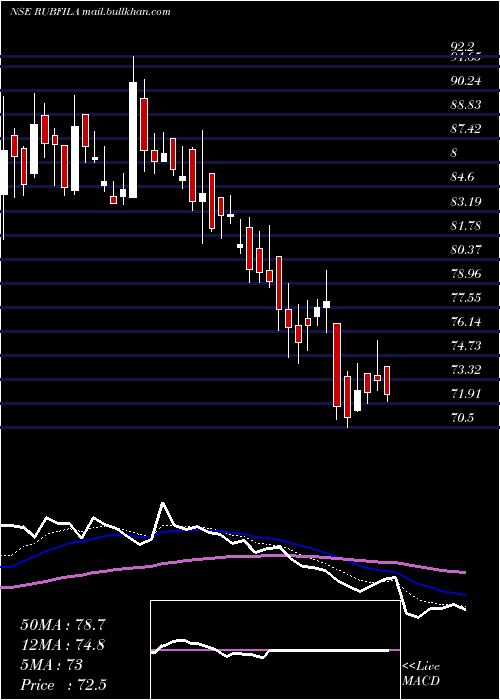
Task: Click the Price : 72.5 readout
Action: click(x=63, y=685)
